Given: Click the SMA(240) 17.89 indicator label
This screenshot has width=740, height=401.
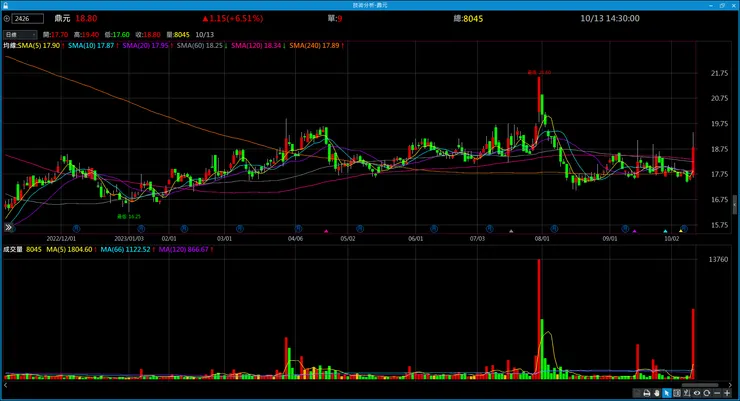Looking at the screenshot, I should pyautogui.click(x=314, y=46).
